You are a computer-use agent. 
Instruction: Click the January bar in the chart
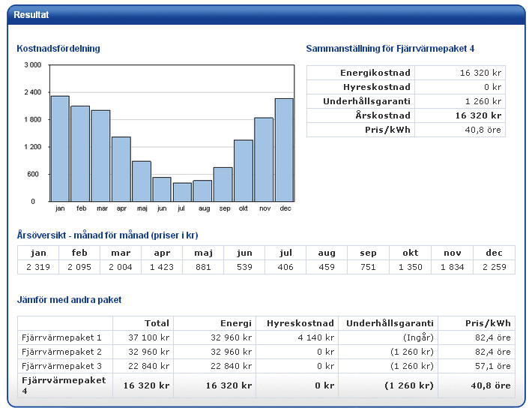(60, 148)
